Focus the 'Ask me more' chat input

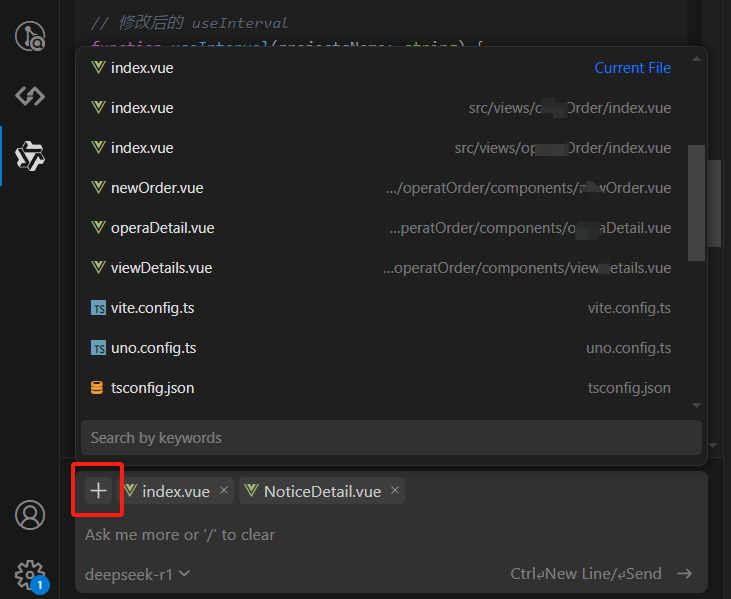(391, 535)
